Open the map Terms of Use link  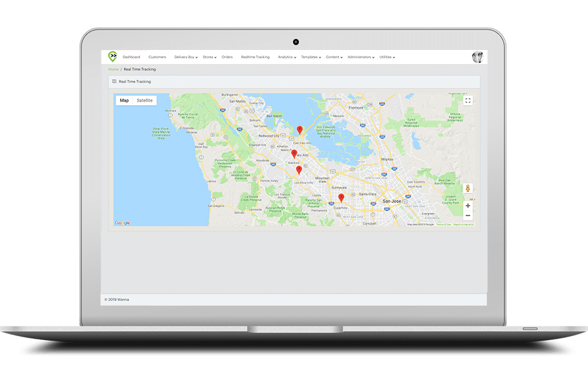[x=443, y=224]
